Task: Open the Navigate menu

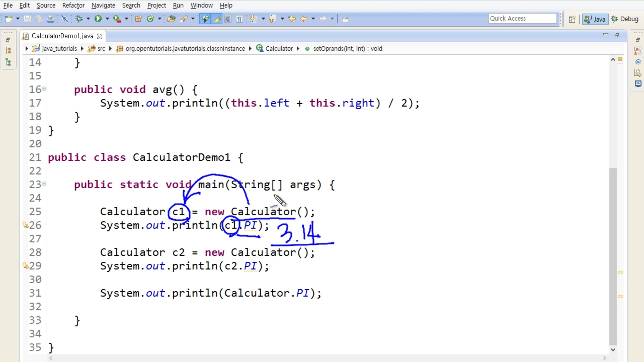Action: 103,5
